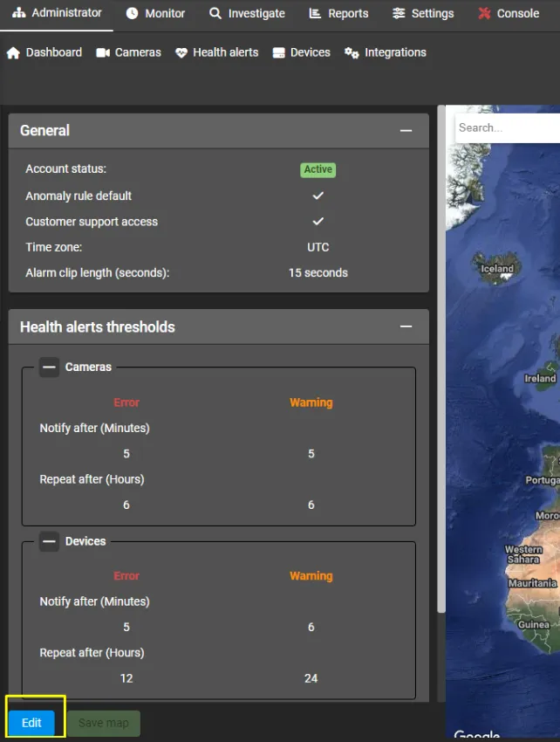Image resolution: width=560 pixels, height=742 pixels.
Task: Click Devices Warning repeat value 24
Action: click(x=311, y=678)
